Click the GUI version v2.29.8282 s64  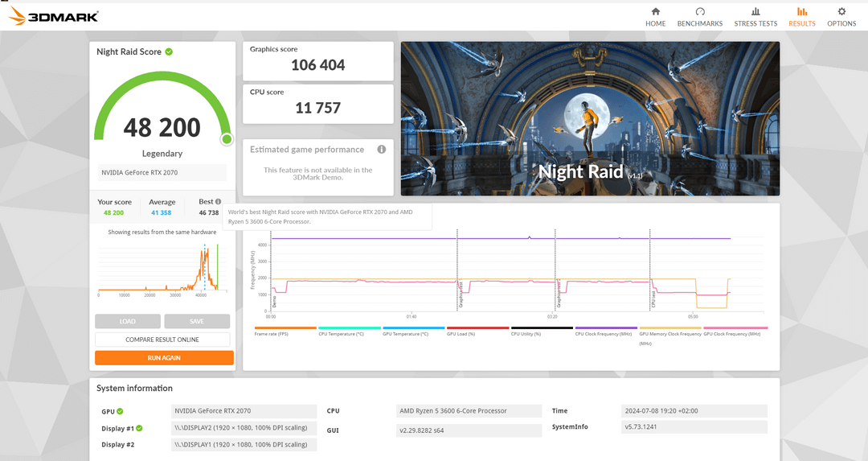pos(469,430)
